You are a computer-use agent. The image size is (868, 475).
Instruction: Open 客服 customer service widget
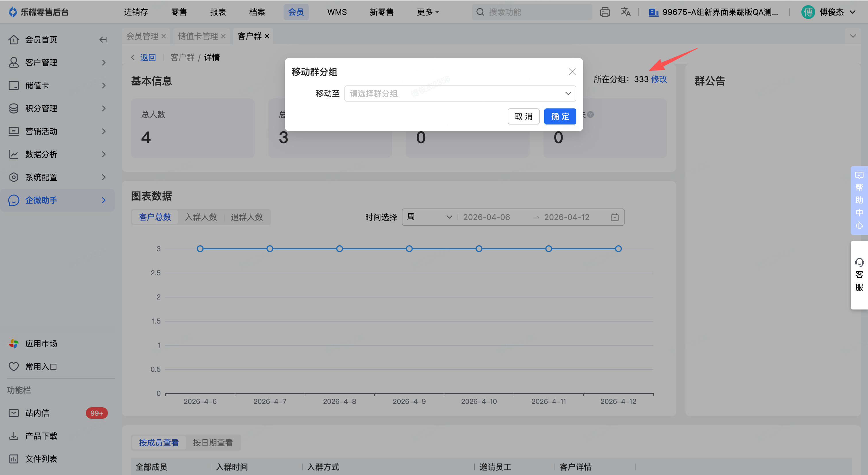tap(859, 275)
